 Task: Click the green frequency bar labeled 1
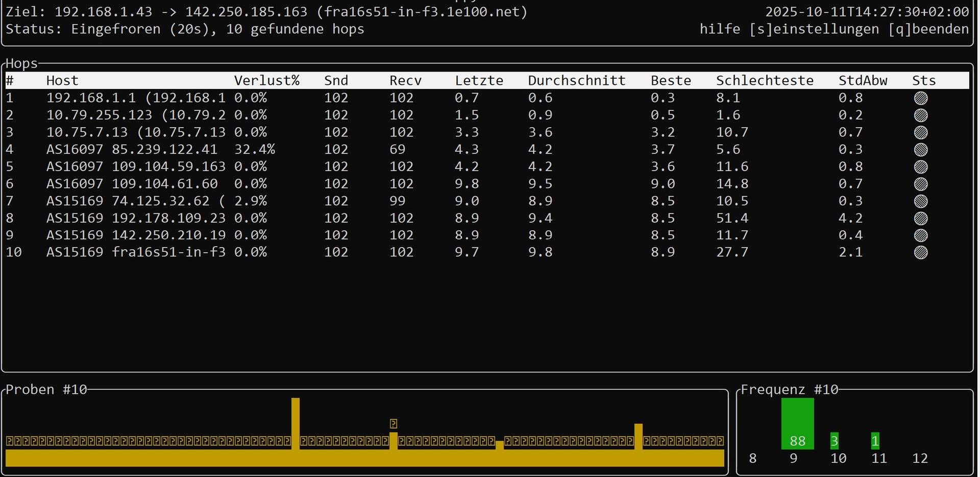point(875,441)
